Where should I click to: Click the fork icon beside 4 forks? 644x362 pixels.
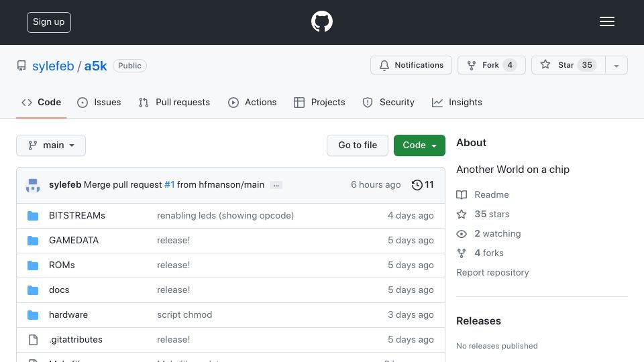pos(462,253)
